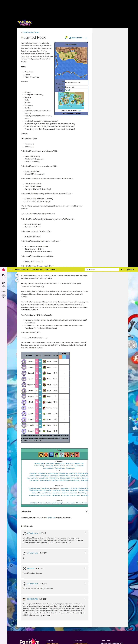Expand the Tunod League dropdown menu
Screen dimensions: 138x644
click(36, 270)
